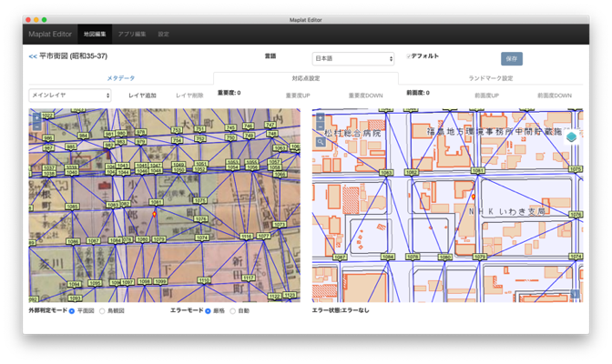Select marker 1110 on left map
Screen dimensions: 612x364
(204, 280)
